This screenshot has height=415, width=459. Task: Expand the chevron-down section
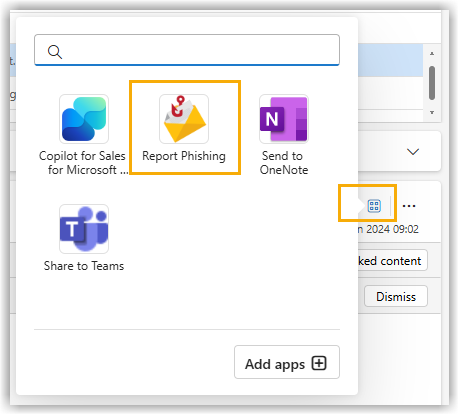413,152
